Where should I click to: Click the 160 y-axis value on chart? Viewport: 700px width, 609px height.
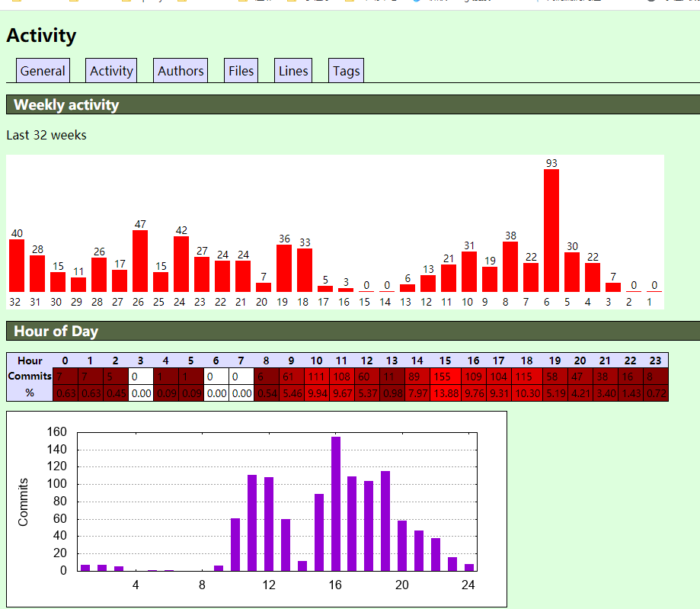coord(56,431)
